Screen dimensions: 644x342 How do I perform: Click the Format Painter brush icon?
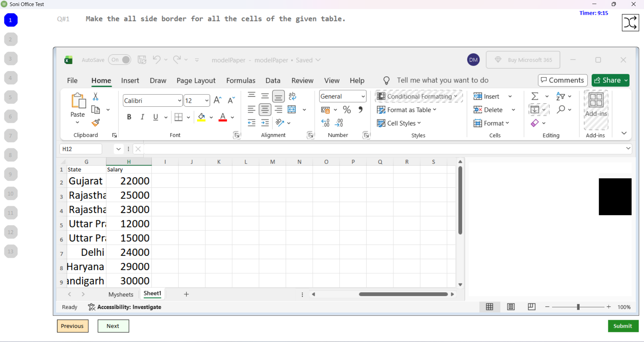point(96,123)
